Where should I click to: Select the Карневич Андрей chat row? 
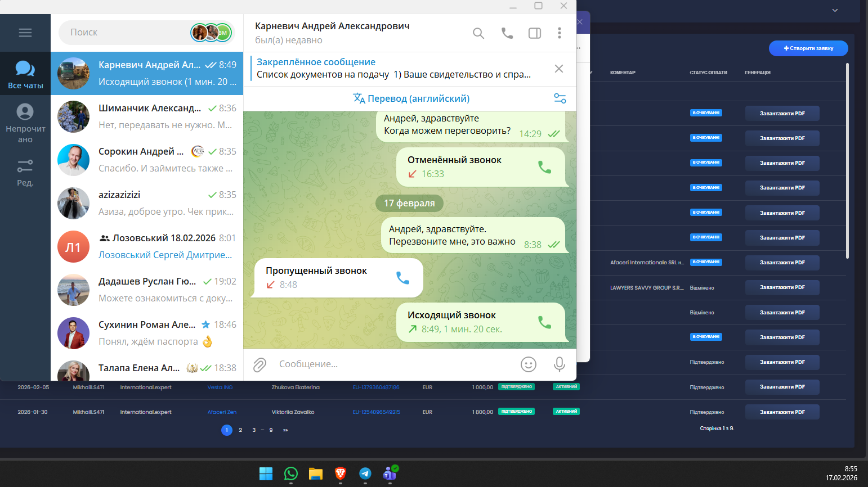click(147, 73)
